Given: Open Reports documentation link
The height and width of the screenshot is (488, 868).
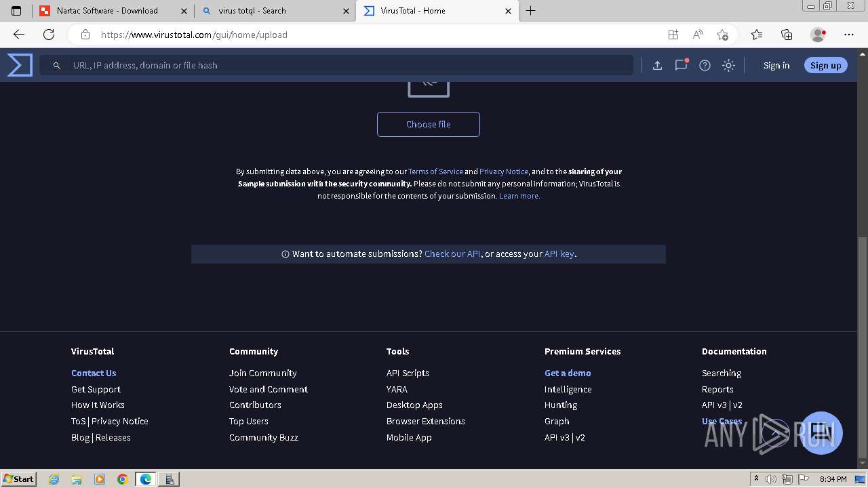Looking at the screenshot, I should point(717,389).
